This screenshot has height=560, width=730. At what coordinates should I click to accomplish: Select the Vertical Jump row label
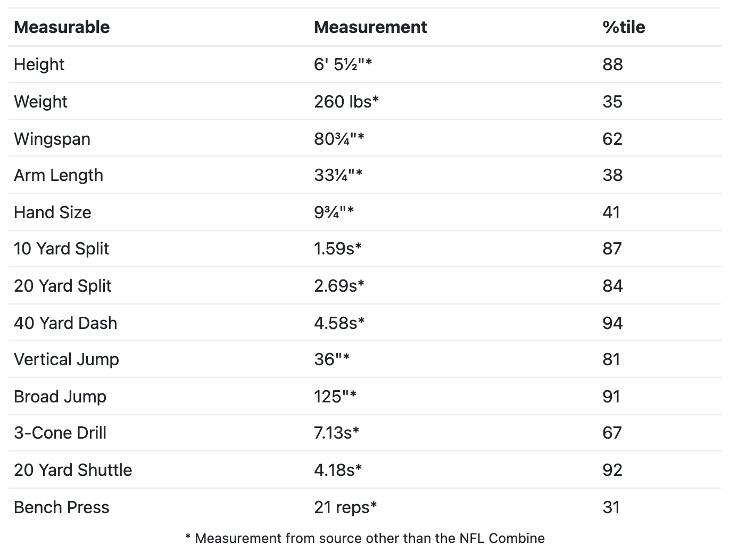pos(67,359)
